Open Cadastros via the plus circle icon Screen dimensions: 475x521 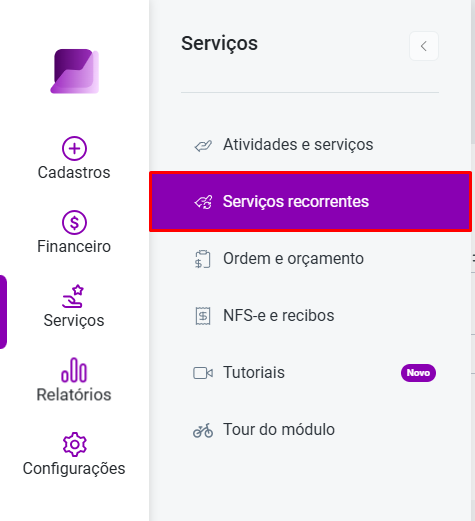coord(74,148)
